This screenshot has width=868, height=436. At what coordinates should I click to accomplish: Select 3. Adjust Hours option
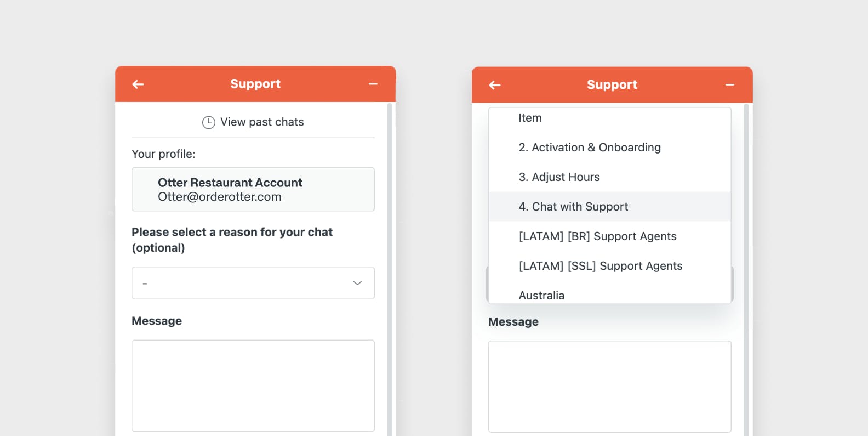pyautogui.click(x=610, y=177)
